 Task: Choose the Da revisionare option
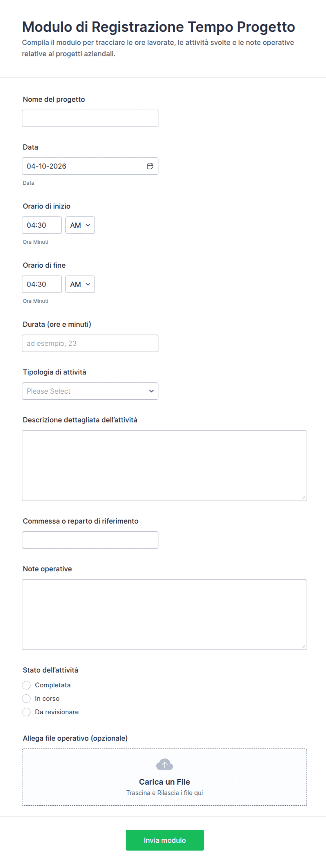point(26,712)
